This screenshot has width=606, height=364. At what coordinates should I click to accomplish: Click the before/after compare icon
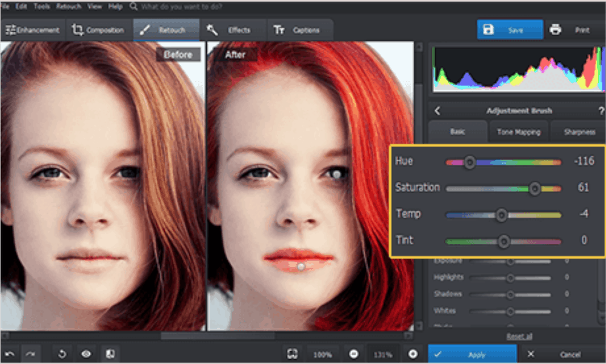110,354
